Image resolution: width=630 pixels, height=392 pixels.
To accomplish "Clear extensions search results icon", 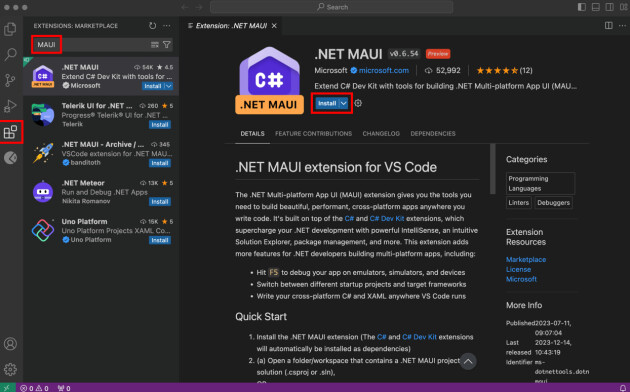I will click(155, 45).
